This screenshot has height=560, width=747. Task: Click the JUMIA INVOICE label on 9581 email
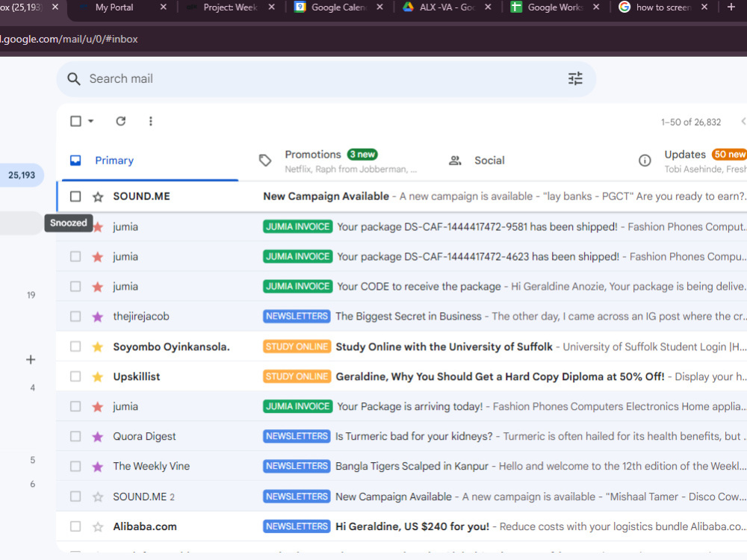click(x=298, y=227)
